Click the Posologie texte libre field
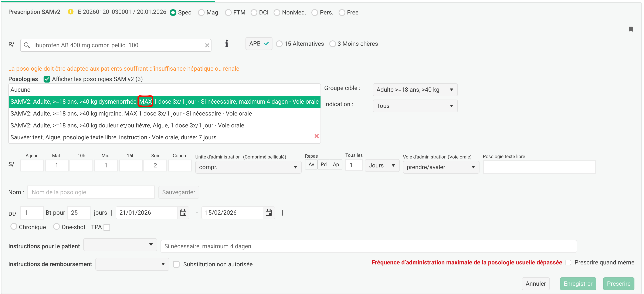Screen dimensions: 644x294 [x=539, y=167]
